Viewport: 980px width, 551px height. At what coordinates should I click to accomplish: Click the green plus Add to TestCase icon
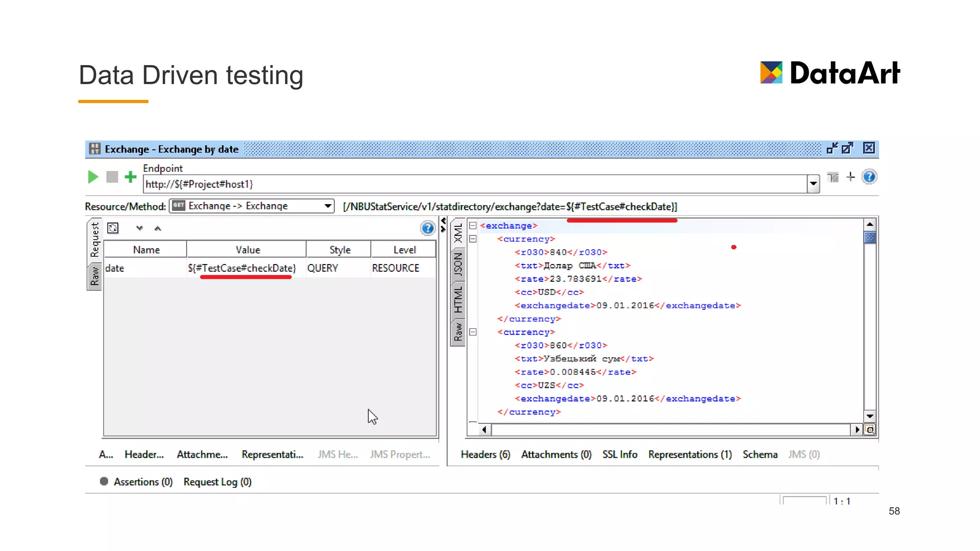pos(130,177)
